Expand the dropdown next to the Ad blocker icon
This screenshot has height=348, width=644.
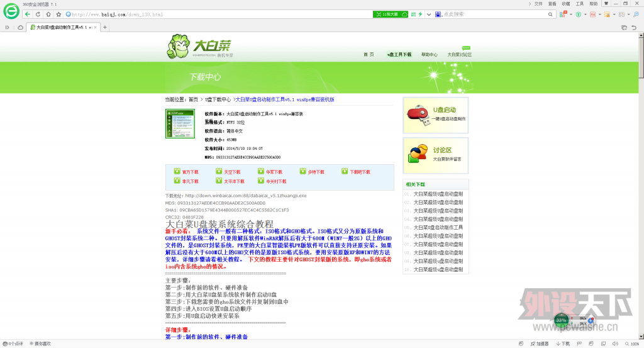click(599, 14)
